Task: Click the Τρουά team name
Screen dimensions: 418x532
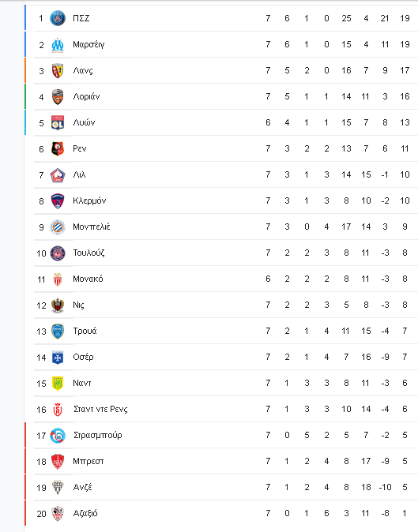Action: [85, 332]
